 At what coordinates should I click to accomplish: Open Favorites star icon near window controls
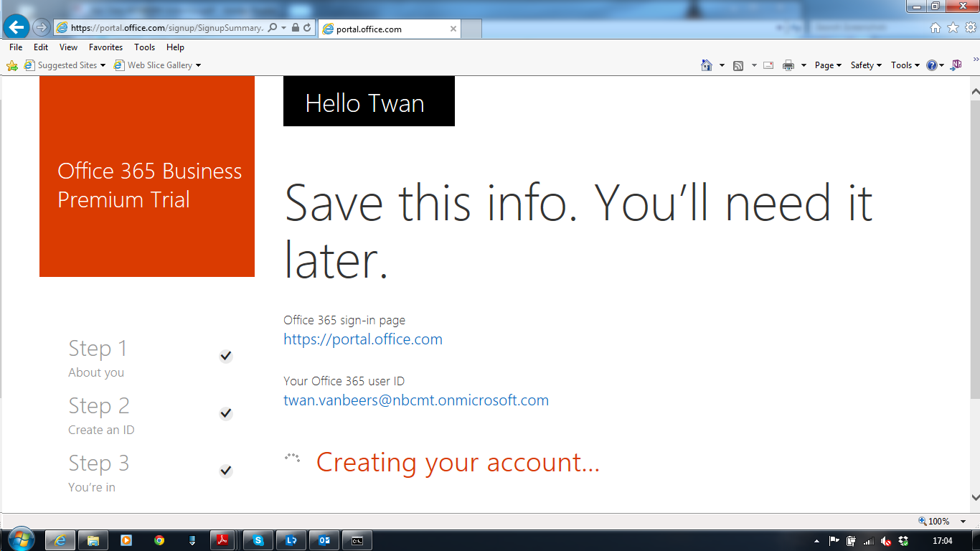pyautogui.click(x=953, y=27)
